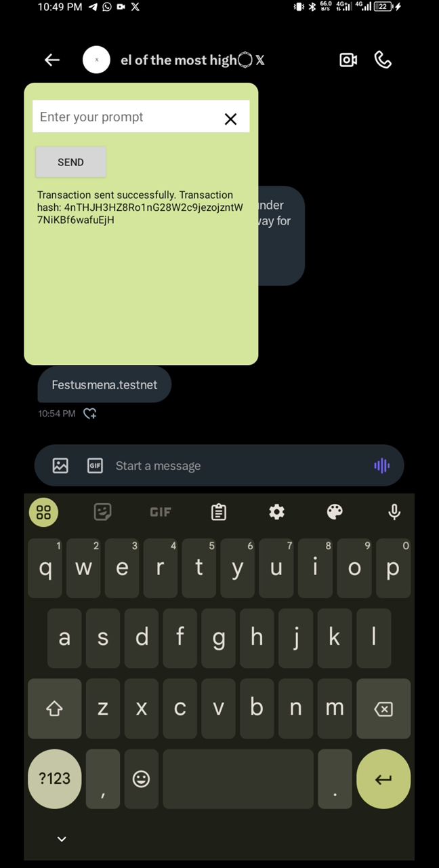Open the keyboard theme palette
Screen dimensions: 439x868
point(335,512)
